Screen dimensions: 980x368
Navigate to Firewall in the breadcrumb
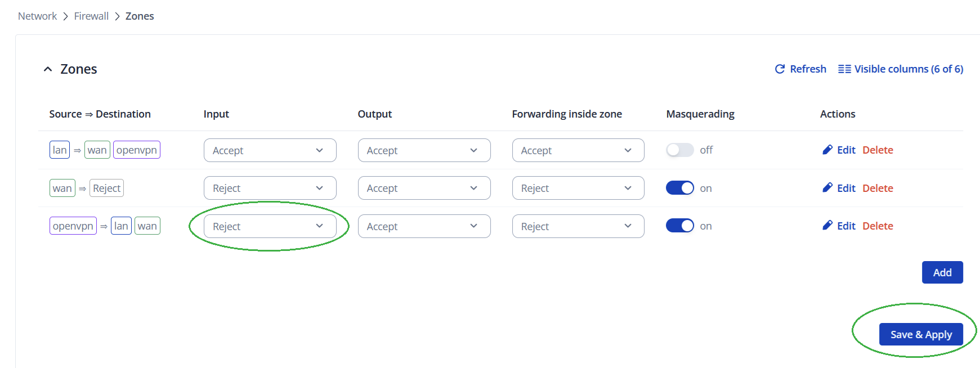(x=91, y=16)
